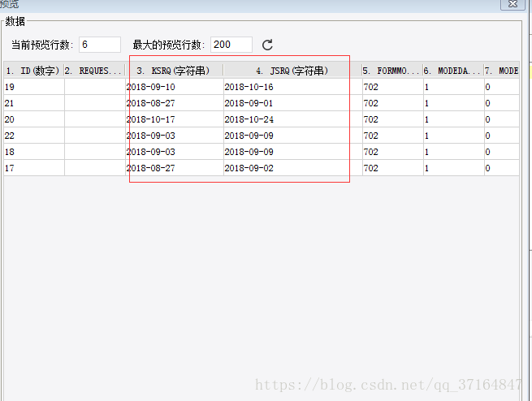Select KSRQ cell 2018-09-03 in row 22
The width and height of the screenshot is (532, 401).
175,136
